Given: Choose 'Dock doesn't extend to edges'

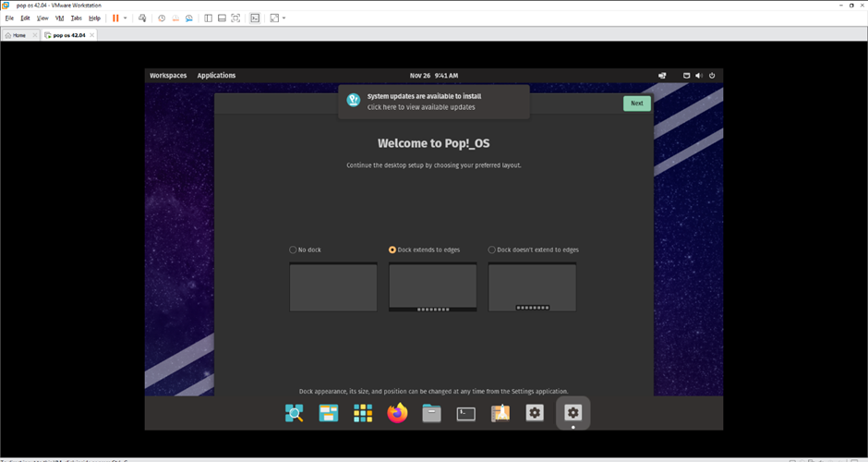Looking at the screenshot, I should pos(492,249).
